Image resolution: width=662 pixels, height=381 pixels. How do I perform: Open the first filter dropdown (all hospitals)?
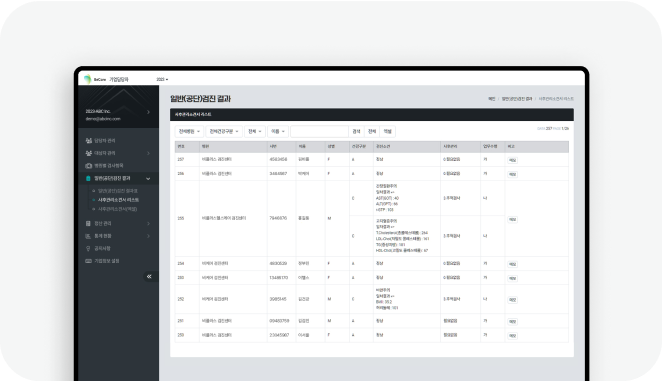click(189, 131)
